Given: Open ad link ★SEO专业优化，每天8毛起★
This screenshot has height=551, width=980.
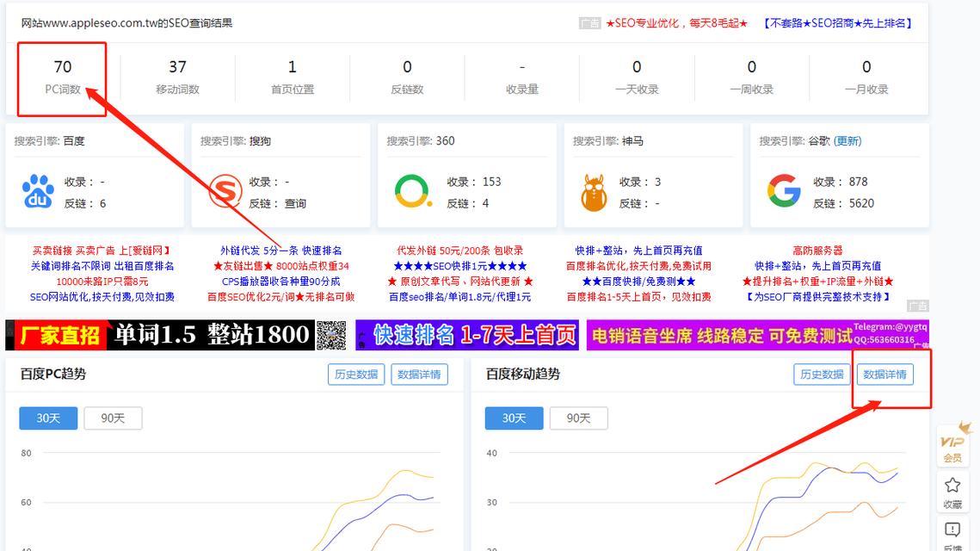Looking at the screenshot, I should pos(677,23).
